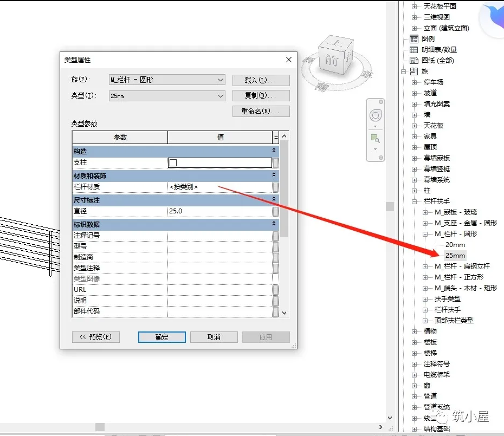Screen dimensions: 504x436
Task: Select the Zoom Region tool on the navigation bar
Action: [375, 139]
